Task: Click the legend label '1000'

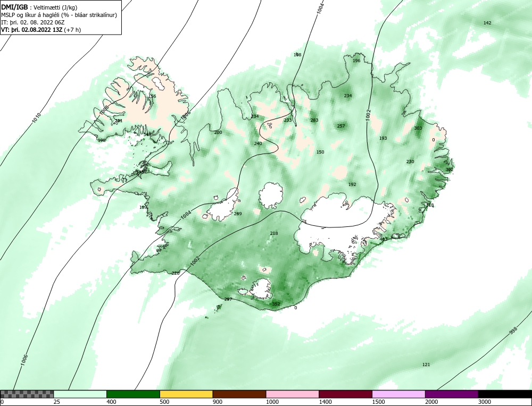Action: [271, 402]
